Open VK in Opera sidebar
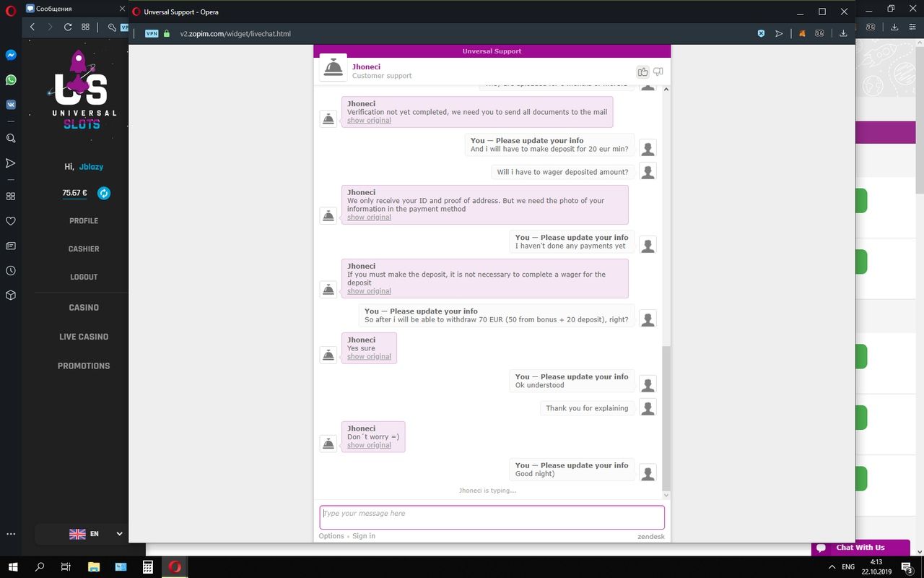The image size is (924, 578). [11, 105]
